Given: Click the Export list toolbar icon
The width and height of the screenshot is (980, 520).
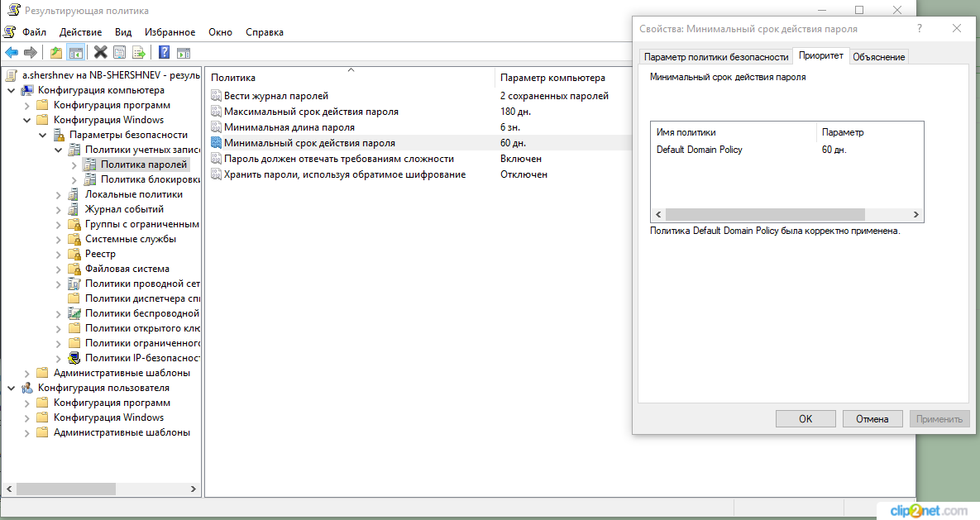Looking at the screenshot, I should [139, 53].
